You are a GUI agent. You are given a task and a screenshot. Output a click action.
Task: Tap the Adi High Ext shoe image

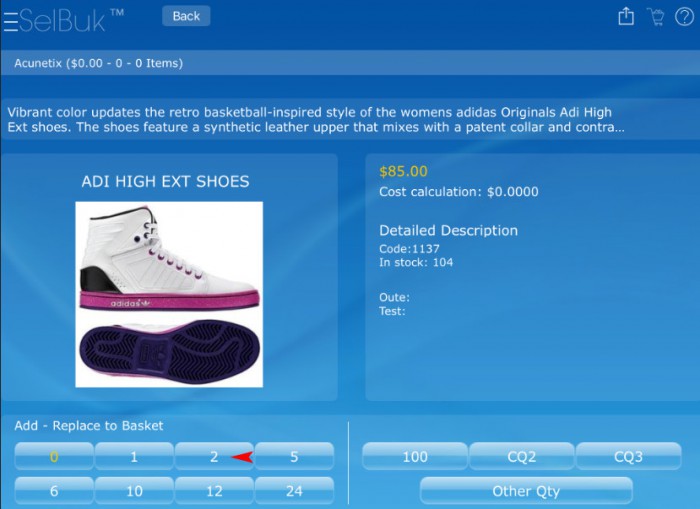169,295
